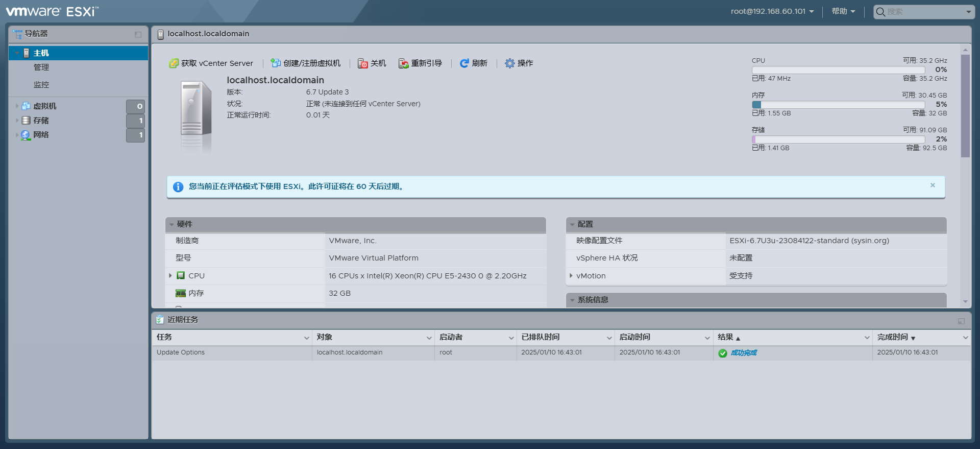Click the memory (内存) icon in hardware list
The image size is (980, 449).
click(x=181, y=293)
